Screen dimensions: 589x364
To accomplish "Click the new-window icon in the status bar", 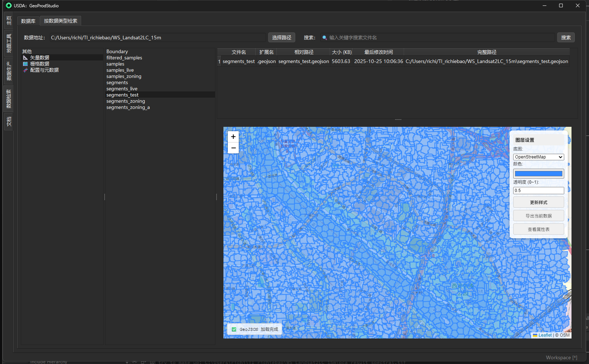I will 143,361.
